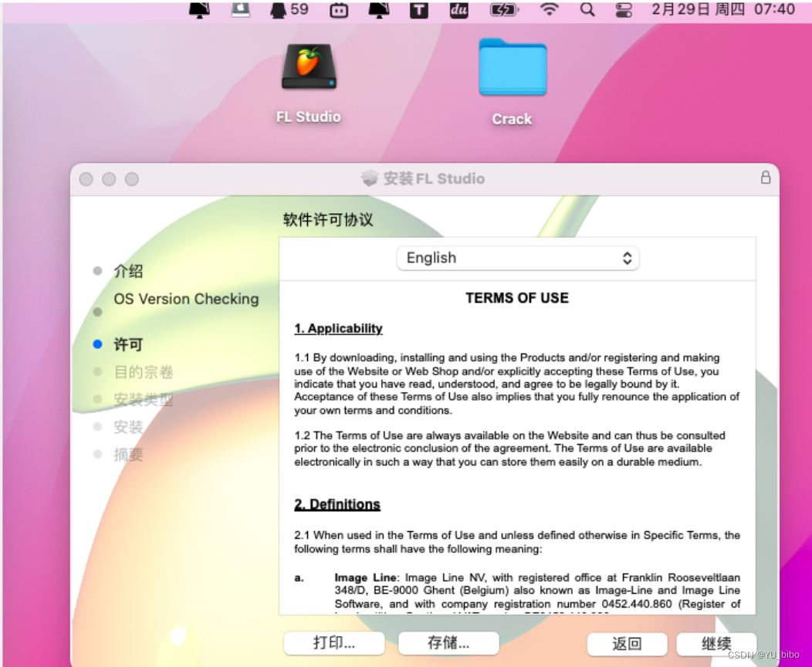
Task: Click the TV-face icon in the menu bar
Action: point(339,10)
